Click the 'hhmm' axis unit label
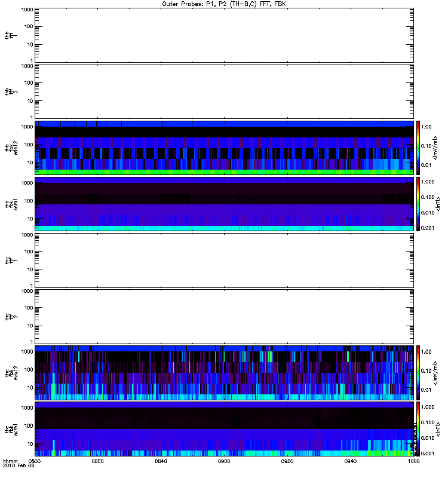 (x=10, y=461)
